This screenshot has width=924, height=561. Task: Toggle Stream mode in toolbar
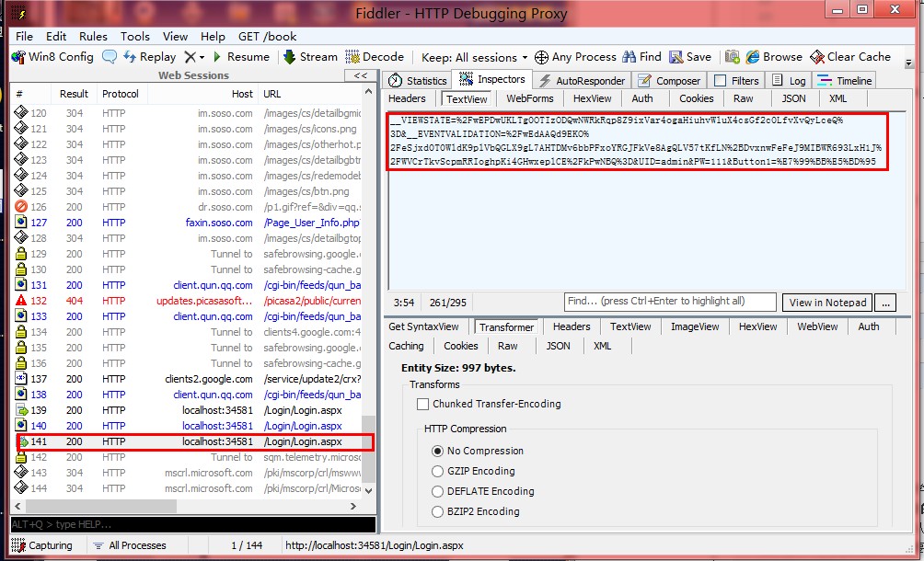coord(310,57)
